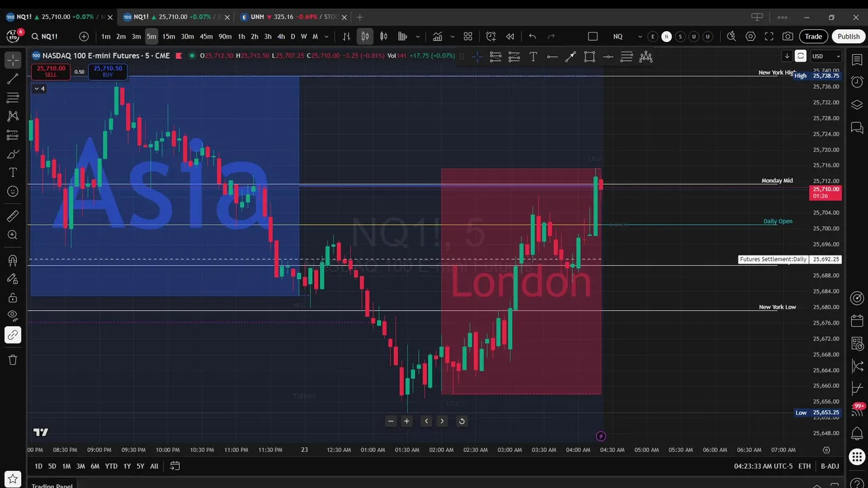
Task: Select the E layout circle
Action: point(652,37)
